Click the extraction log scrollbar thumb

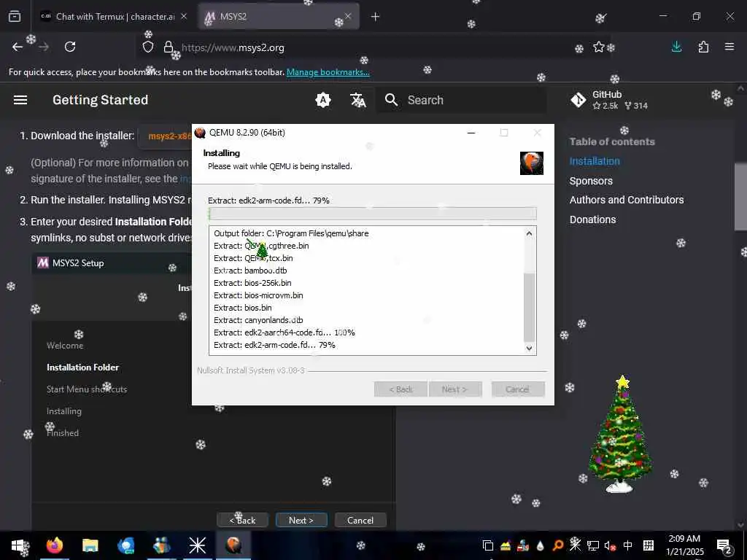pyautogui.click(x=529, y=308)
